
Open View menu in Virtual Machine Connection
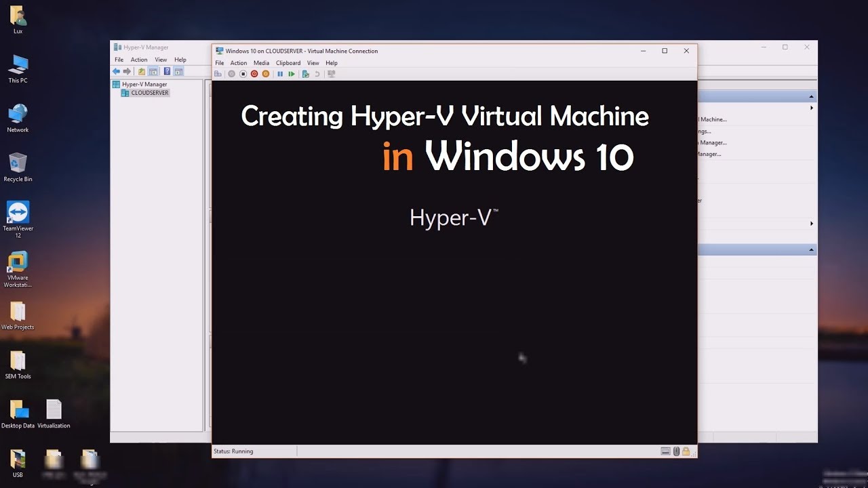[313, 63]
